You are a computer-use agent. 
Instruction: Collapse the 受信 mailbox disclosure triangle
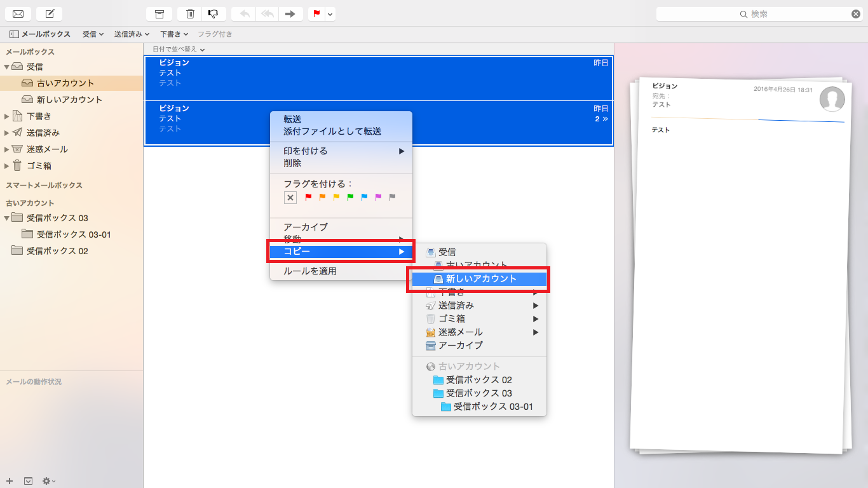[x=7, y=67]
